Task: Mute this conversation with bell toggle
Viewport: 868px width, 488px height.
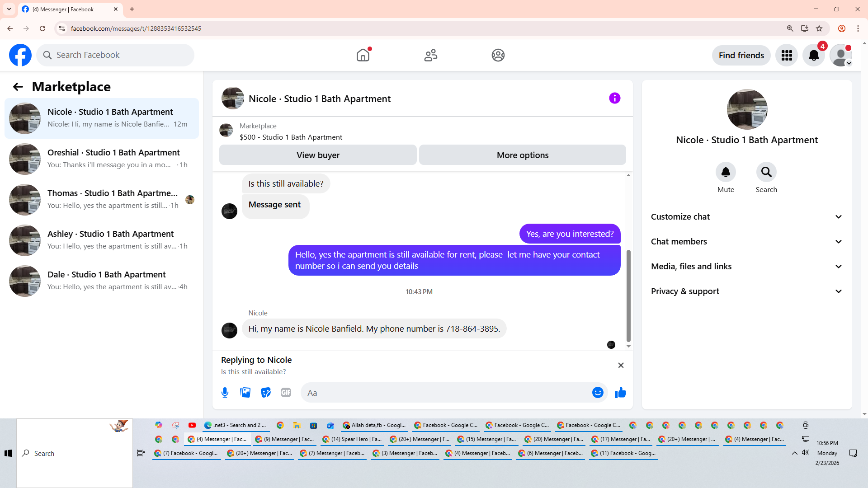Action: pos(726,172)
